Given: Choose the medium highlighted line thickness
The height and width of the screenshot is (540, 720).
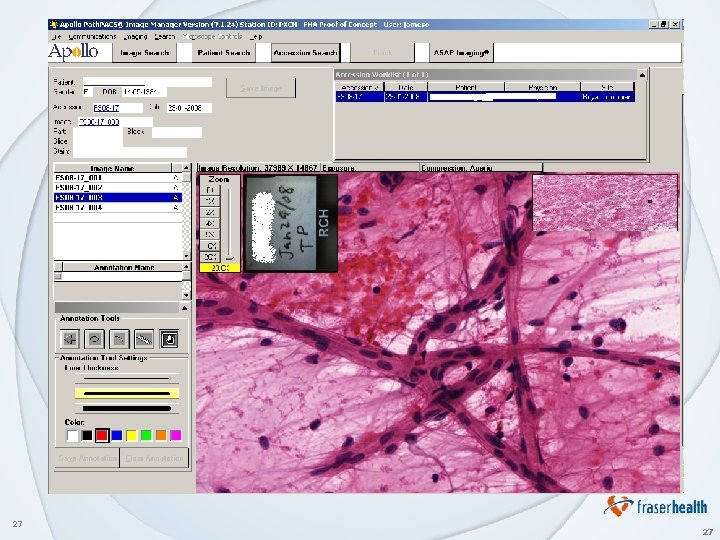Looking at the screenshot, I should (127, 394).
